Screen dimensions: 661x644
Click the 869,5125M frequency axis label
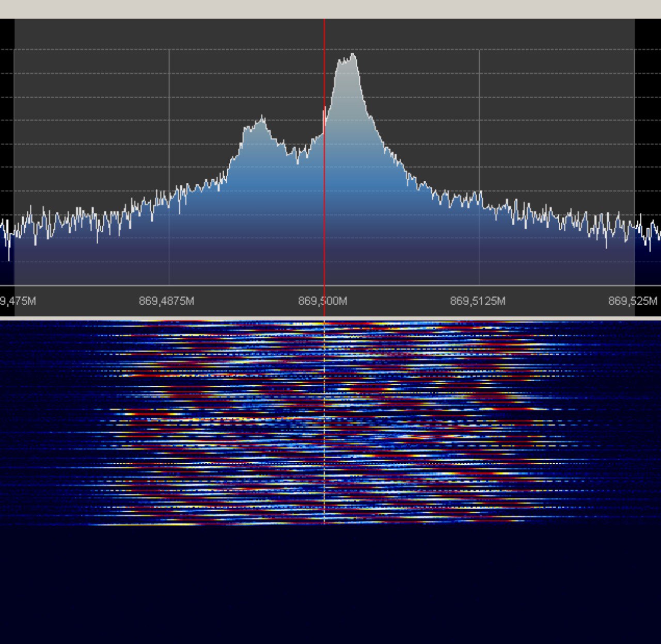tap(478, 301)
